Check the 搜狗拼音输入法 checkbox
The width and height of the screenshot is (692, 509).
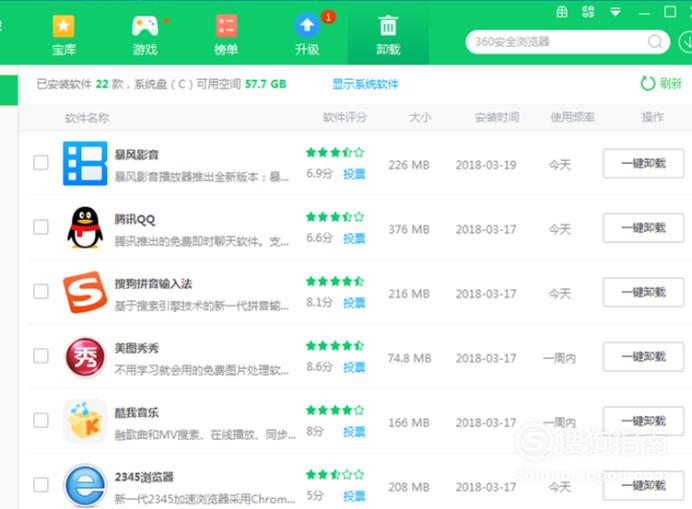(41, 291)
